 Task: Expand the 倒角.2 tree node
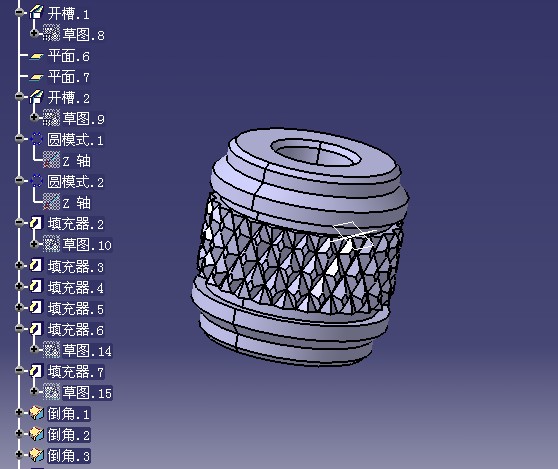click(x=19, y=433)
